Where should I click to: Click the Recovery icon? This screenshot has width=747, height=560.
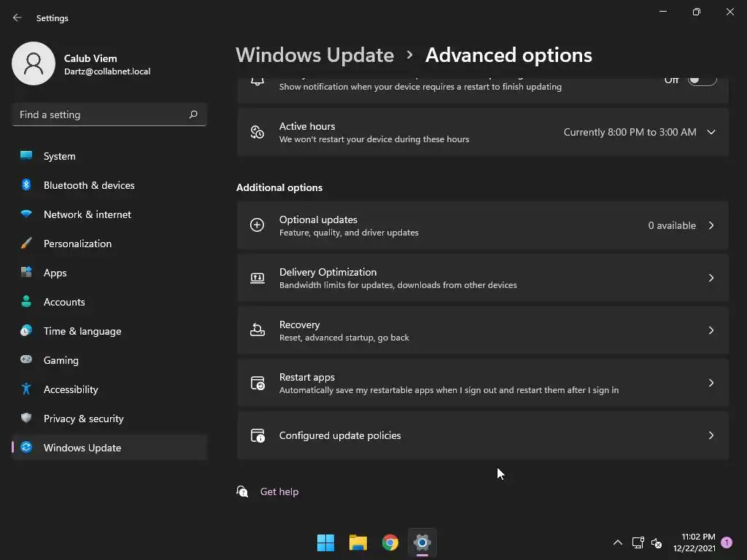point(258,330)
